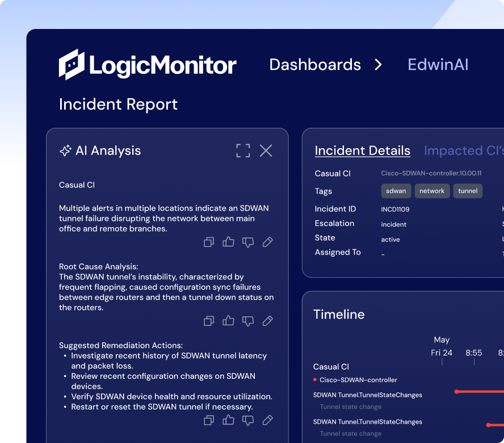The image size is (504, 443).
Task: Select the sdwan tag
Action: [396, 191]
